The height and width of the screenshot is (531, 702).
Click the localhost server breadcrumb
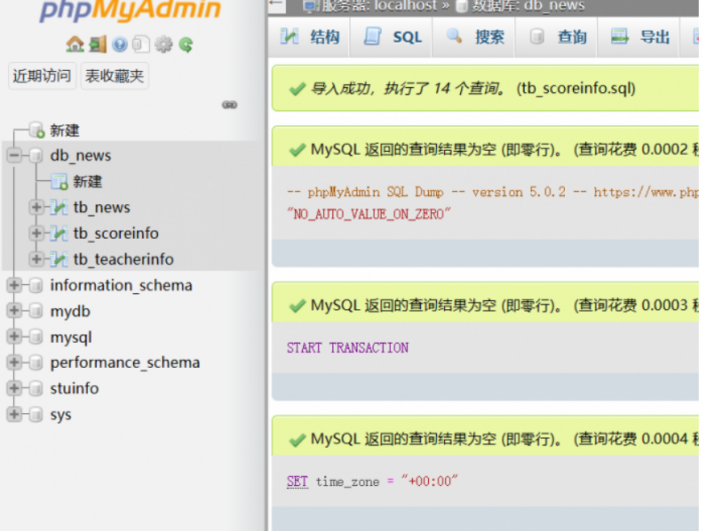pyautogui.click(x=405, y=5)
